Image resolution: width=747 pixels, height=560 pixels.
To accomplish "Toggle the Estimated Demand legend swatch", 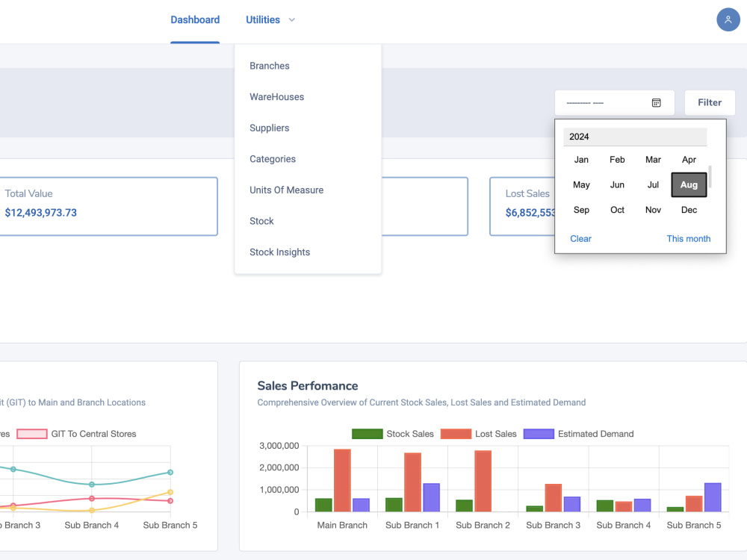I will click(x=539, y=434).
